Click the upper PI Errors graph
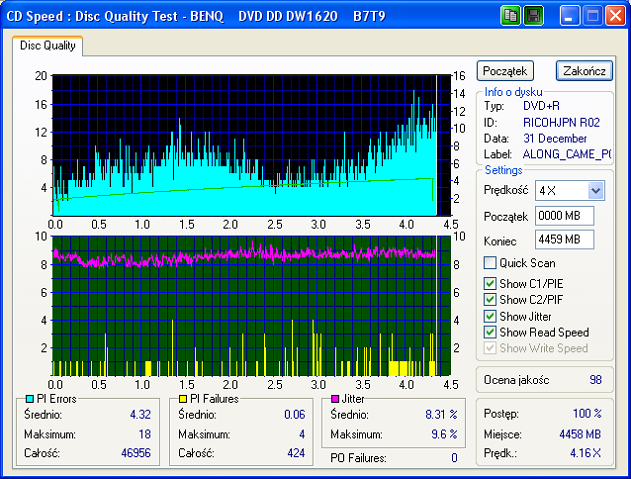The image size is (631, 479). pyautogui.click(x=252, y=145)
